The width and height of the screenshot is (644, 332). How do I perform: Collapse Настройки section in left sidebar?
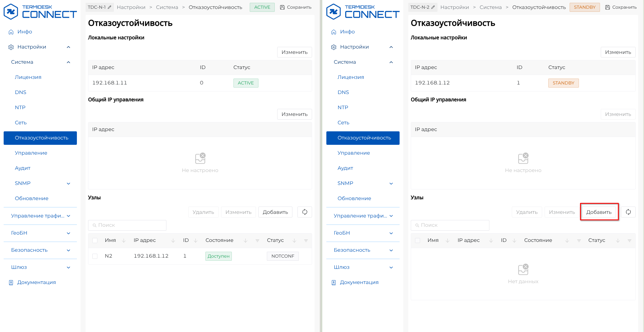pos(68,47)
